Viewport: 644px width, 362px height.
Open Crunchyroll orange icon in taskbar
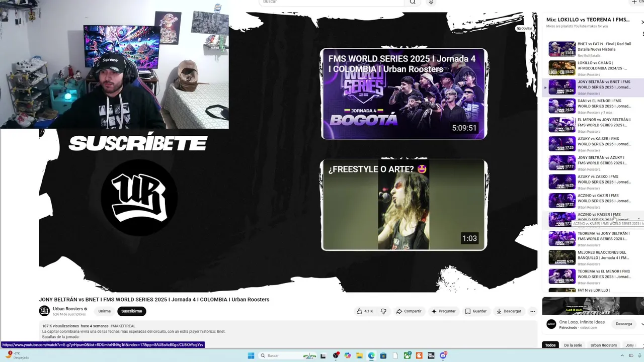(x=419, y=355)
